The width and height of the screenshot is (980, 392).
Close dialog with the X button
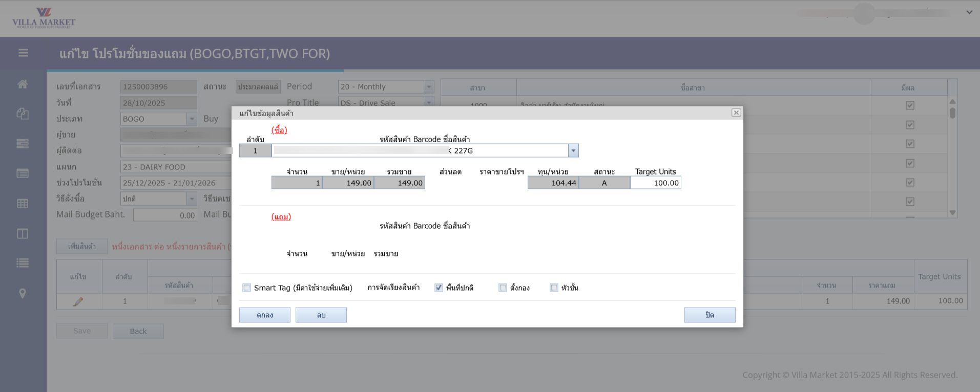736,113
